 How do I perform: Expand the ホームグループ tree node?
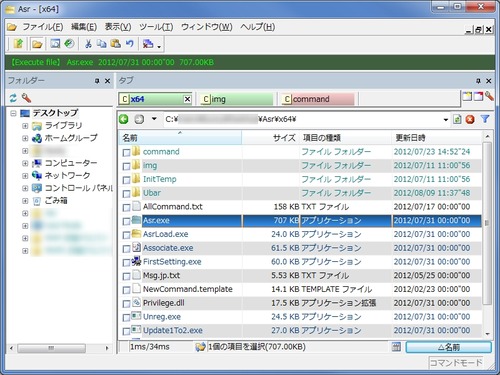coord(25,138)
